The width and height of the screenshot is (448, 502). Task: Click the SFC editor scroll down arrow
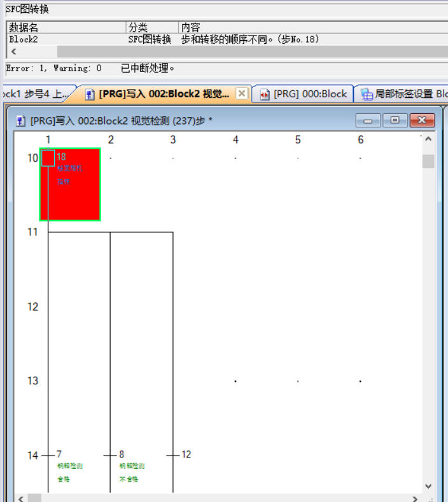[428, 486]
